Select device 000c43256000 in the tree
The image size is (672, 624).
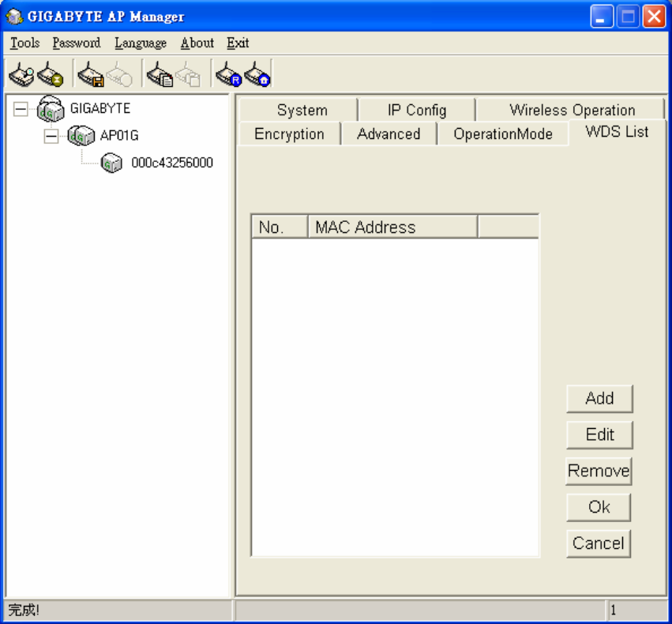172,163
